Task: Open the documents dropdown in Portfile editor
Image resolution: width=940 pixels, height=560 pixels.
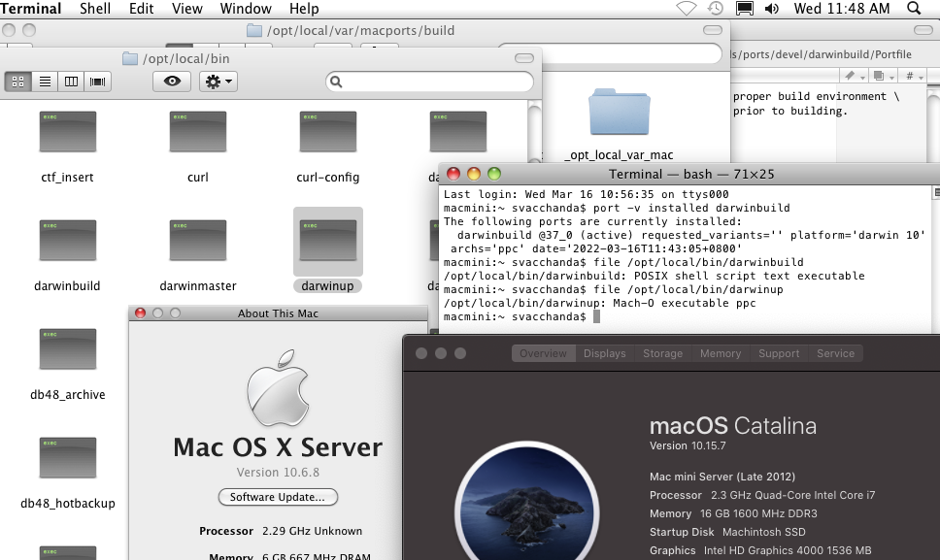Action: pos(883,76)
